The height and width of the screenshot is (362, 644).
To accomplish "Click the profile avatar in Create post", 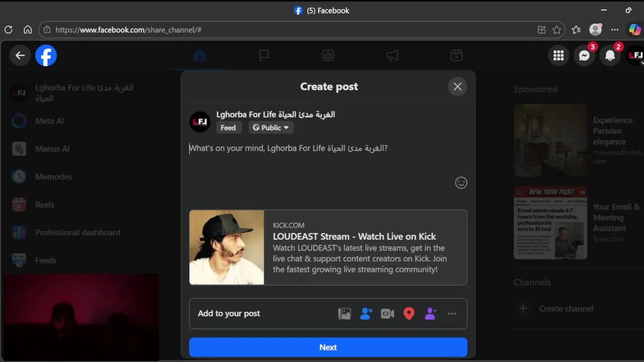I will tap(200, 122).
